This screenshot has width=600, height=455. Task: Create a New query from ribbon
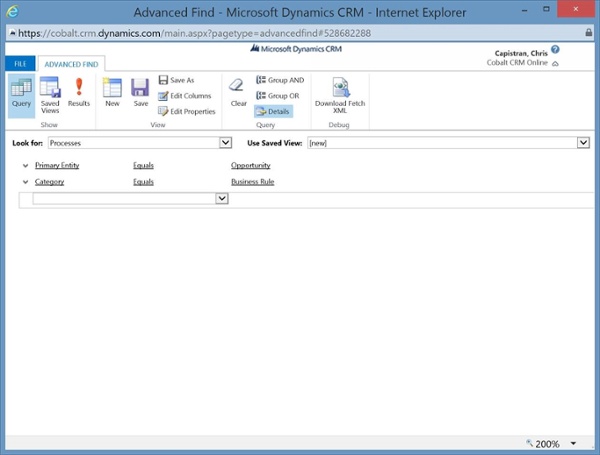pos(112,92)
